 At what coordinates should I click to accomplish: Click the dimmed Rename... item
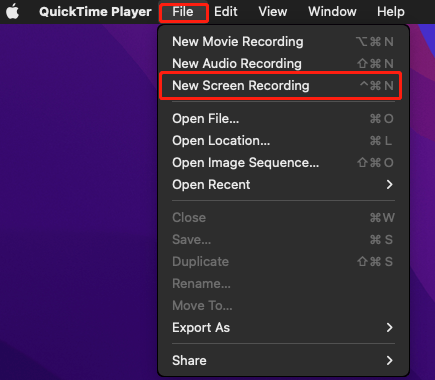click(283, 284)
